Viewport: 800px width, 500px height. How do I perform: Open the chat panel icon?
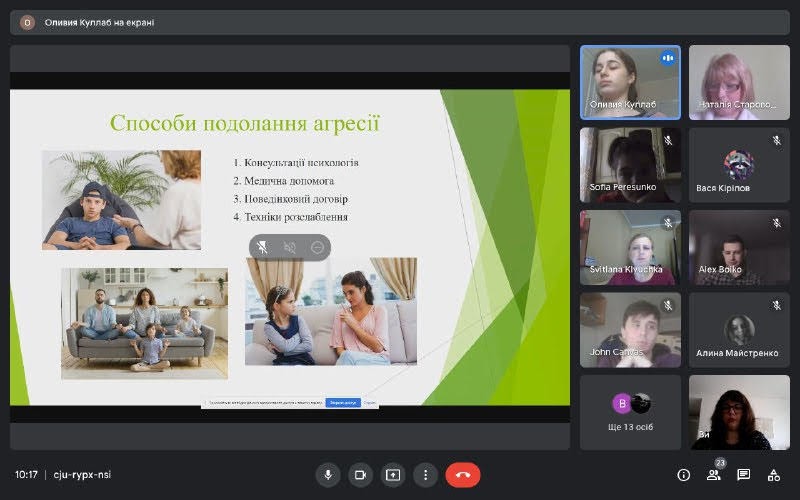[743, 475]
